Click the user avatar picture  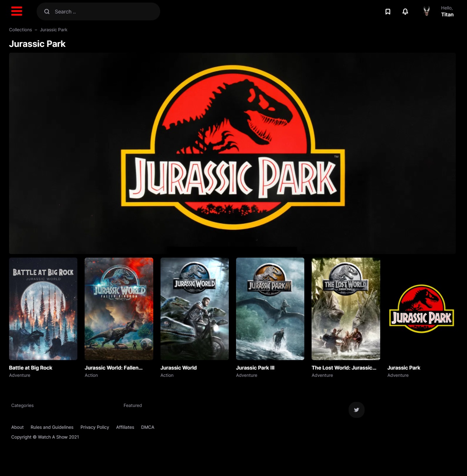(427, 11)
